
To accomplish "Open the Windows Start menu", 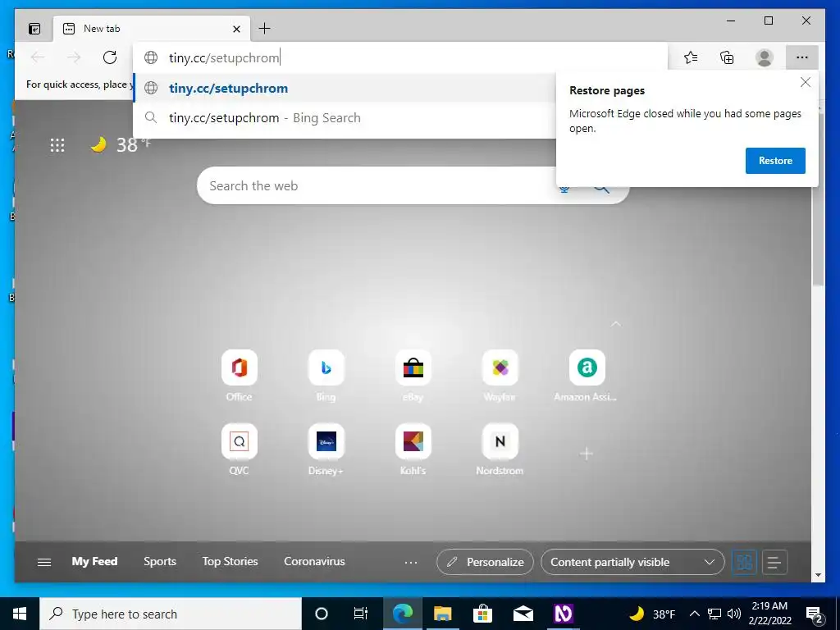I will [x=20, y=614].
